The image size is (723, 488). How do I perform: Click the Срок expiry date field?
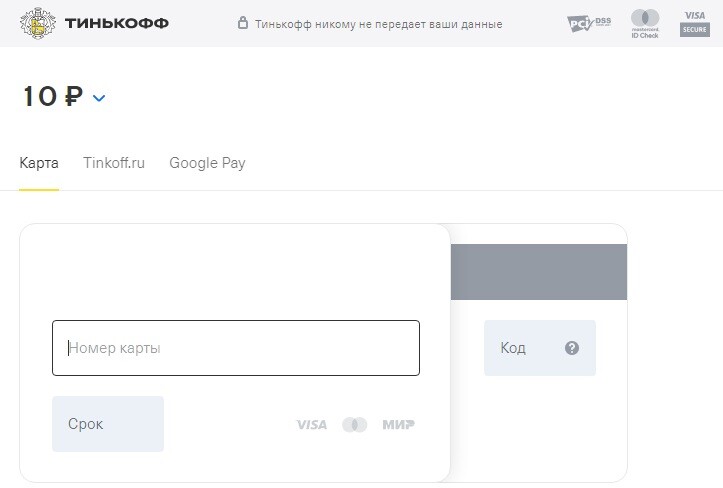coord(108,423)
